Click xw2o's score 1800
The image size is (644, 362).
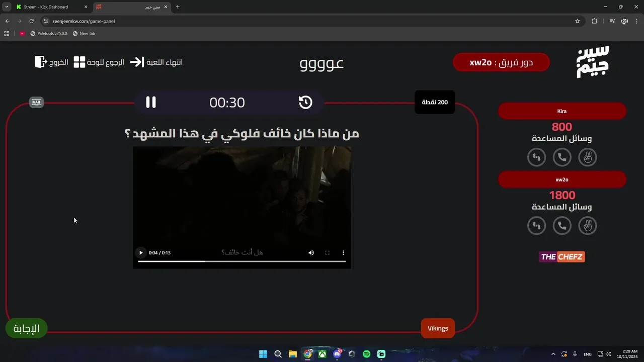(562, 195)
